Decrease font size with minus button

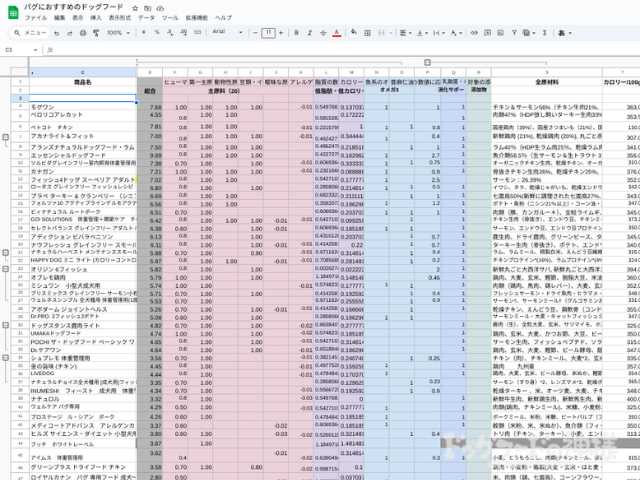(x=256, y=33)
